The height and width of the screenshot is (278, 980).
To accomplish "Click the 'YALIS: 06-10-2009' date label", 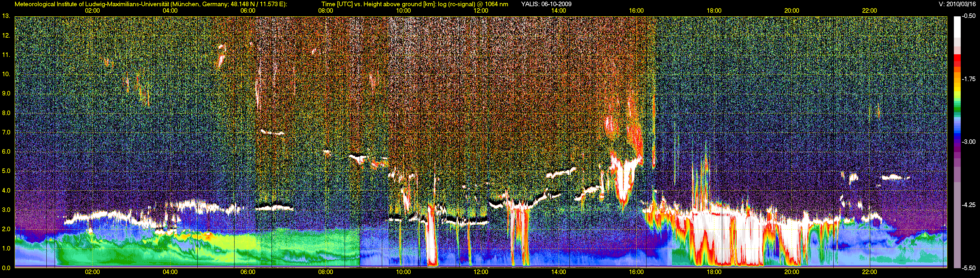I will tap(546, 4).
